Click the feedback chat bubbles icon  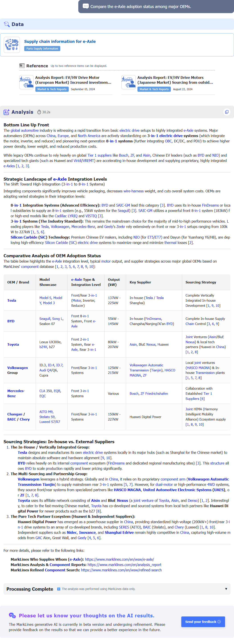[12, 615]
